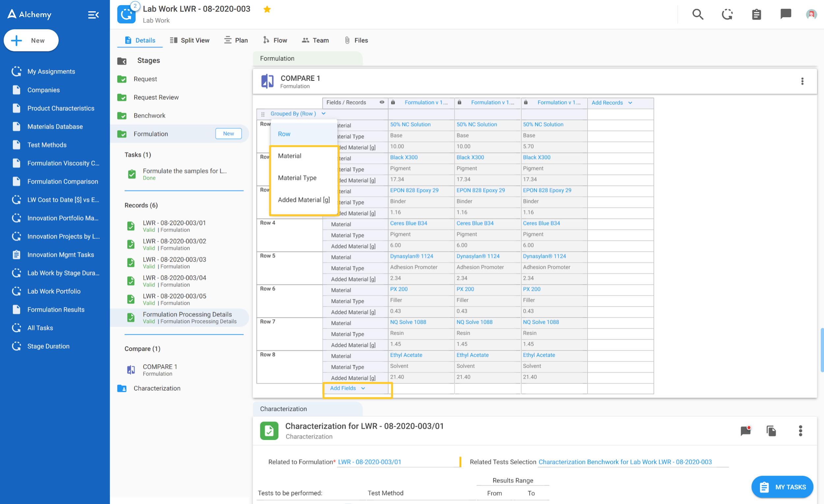Click the Stage Duration process icon in the sidebar
Viewport: 824px width, 504px height.
16,346
